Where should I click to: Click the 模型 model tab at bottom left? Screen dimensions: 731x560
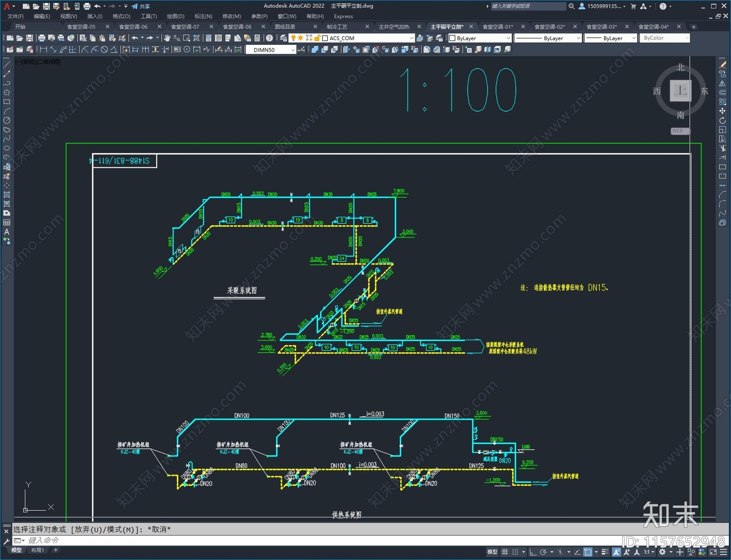coord(16,550)
